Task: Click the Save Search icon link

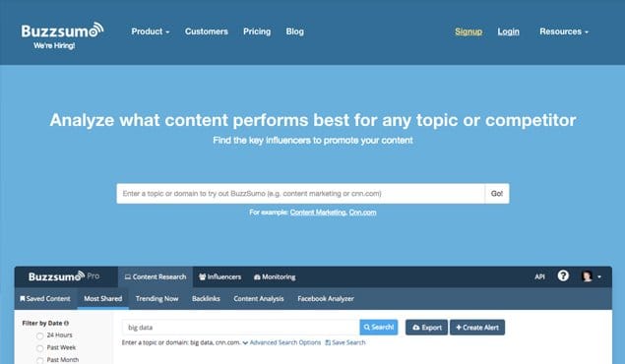Action: (x=345, y=342)
